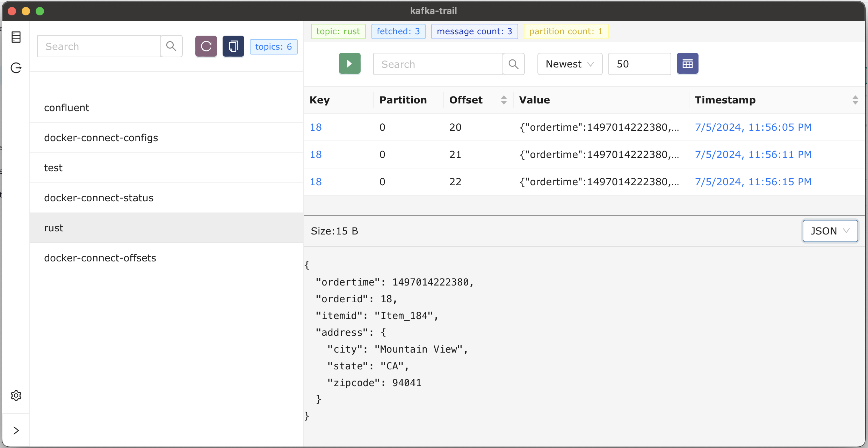Viewport: 868px width, 448px height.
Task: Click the topics search input field
Action: coord(99,46)
